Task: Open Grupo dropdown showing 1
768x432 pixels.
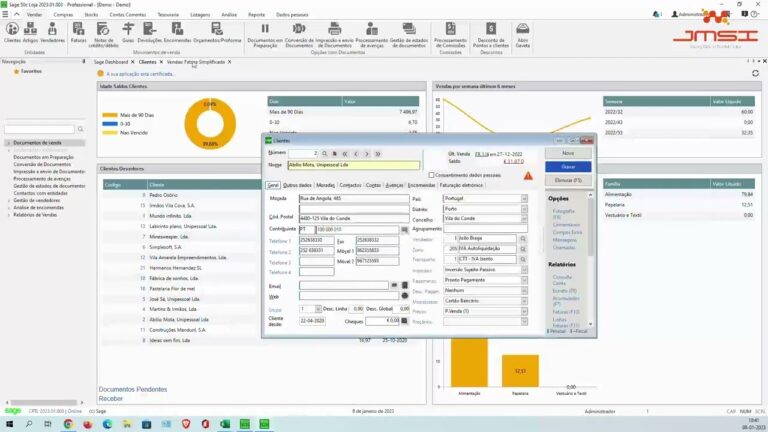Action: point(318,309)
